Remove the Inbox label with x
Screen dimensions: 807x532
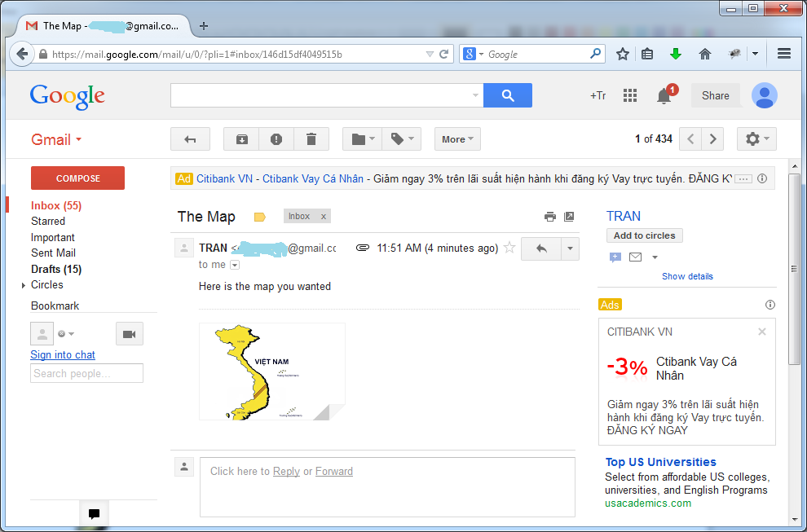[x=324, y=217]
